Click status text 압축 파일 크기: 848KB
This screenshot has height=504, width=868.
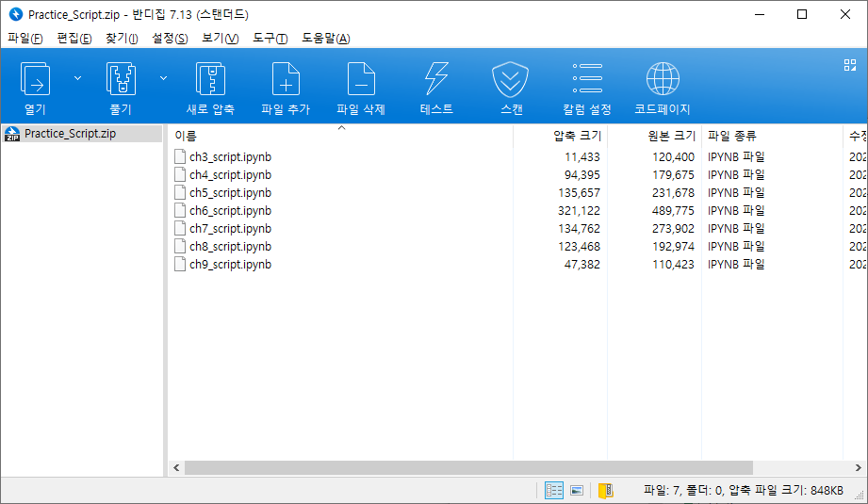point(786,490)
